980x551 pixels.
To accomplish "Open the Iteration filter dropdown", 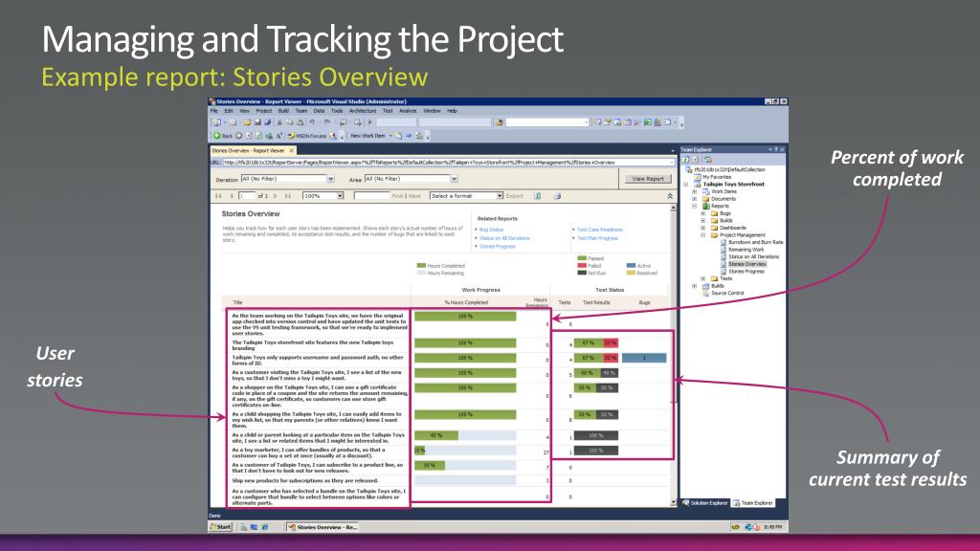I will 330,179.
